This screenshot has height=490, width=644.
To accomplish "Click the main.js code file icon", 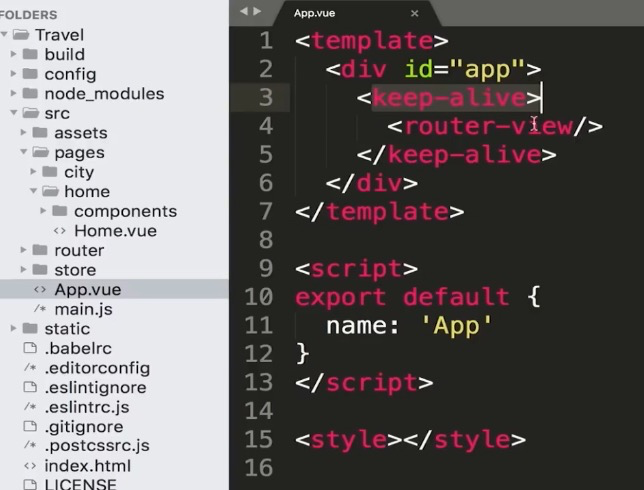I will pyautogui.click(x=40, y=308).
